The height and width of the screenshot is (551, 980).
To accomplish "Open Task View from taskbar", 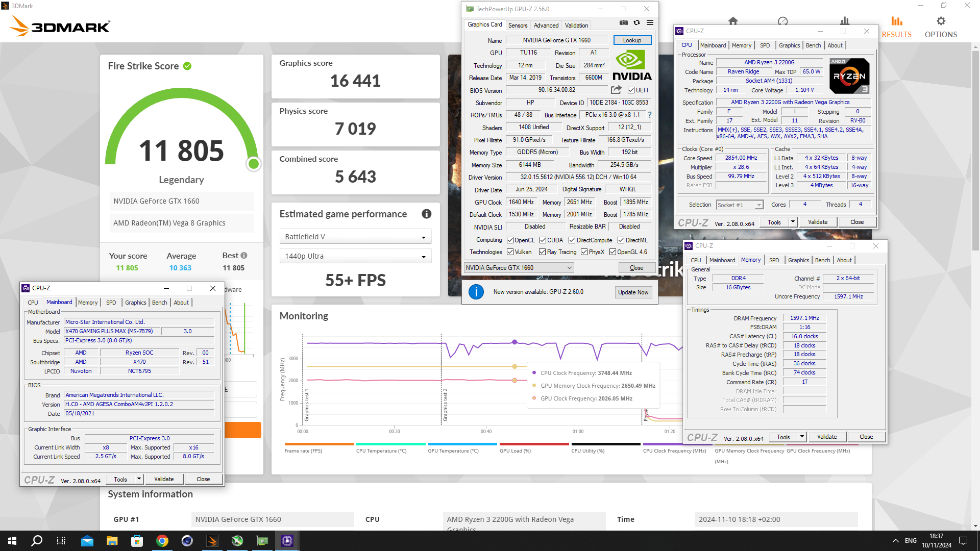I will (61, 541).
